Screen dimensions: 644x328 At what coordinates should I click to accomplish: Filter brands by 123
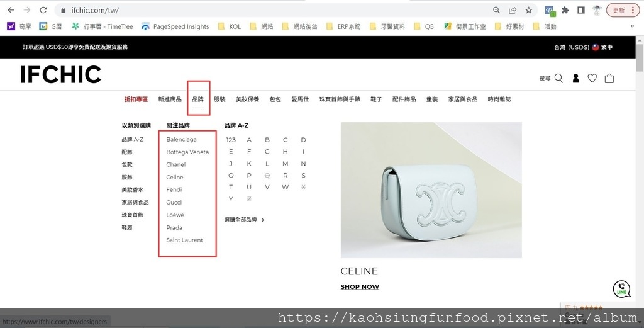click(x=231, y=140)
